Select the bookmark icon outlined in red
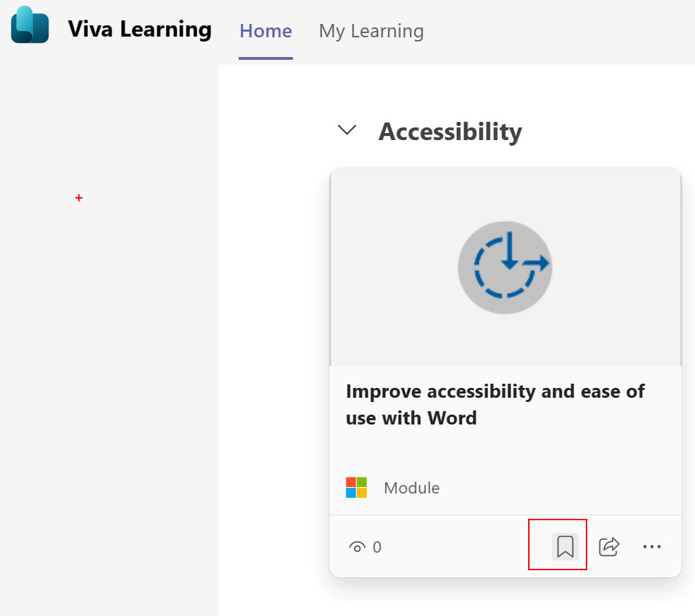The image size is (695, 616). click(557, 546)
